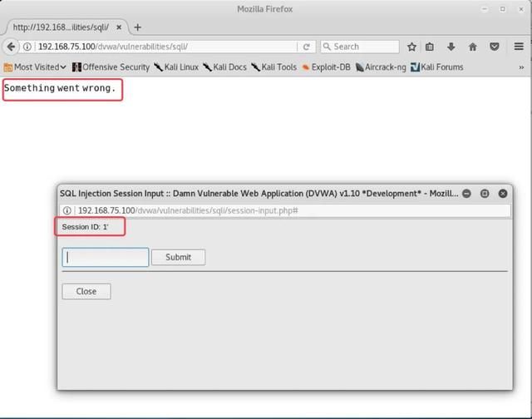Open the Firefox hamburger menu
This screenshot has height=419, width=532.
tap(519, 47)
